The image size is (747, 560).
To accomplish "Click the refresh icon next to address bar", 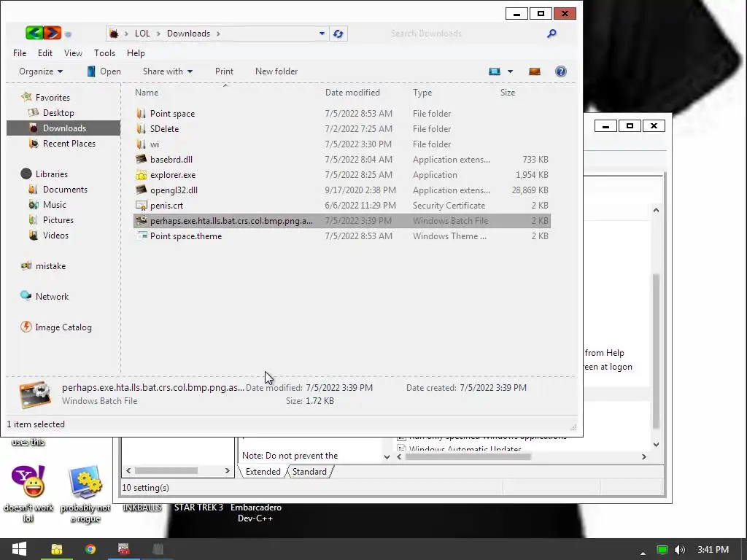I will 338,34.
